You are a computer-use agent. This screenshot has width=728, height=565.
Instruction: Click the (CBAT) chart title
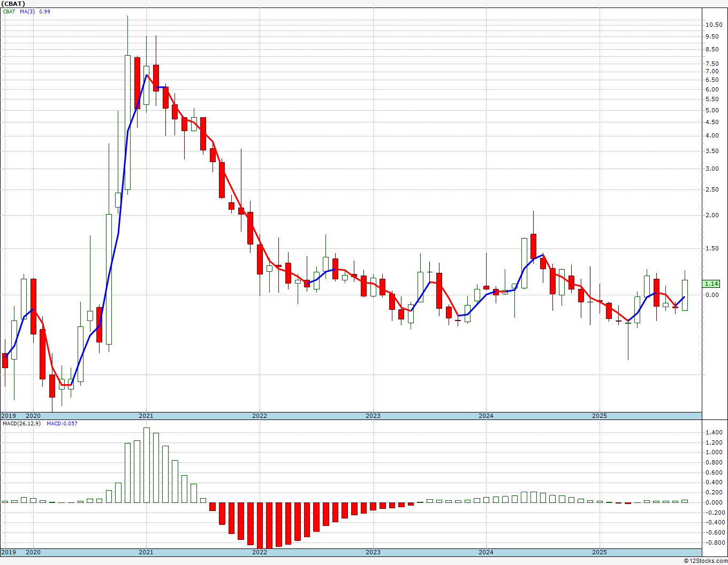13,4
